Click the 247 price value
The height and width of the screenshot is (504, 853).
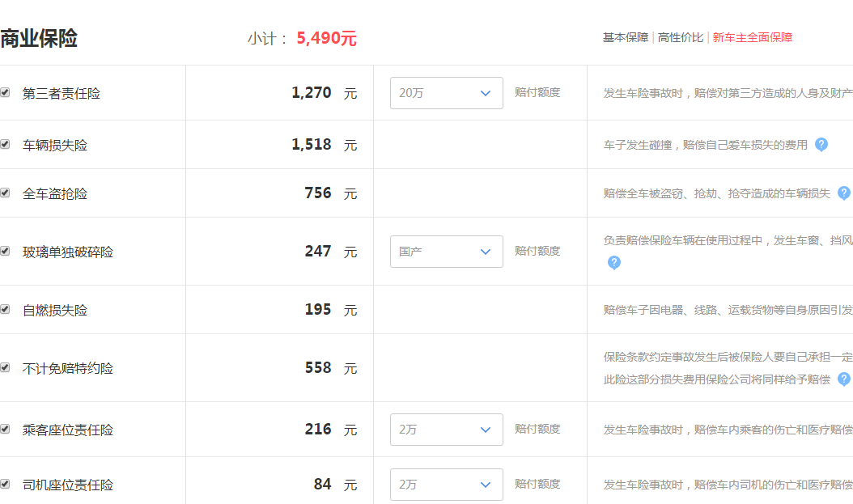pyautogui.click(x=318, y=251)
